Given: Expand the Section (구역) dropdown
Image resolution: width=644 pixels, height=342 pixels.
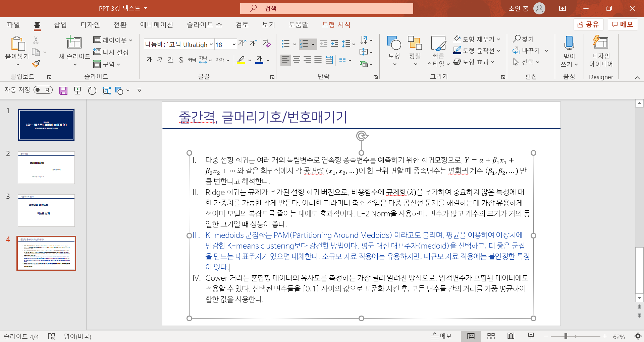Looking at the screenshot, I should coord(118,64).
